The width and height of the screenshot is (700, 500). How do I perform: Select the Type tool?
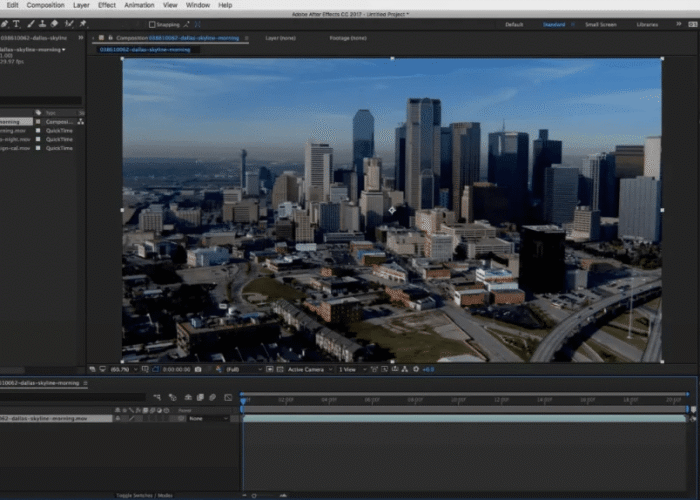[17, 24]
